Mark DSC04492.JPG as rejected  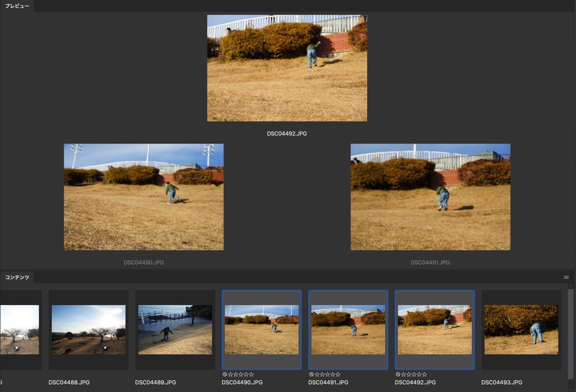pyautogui.click(x=398, y=374)
